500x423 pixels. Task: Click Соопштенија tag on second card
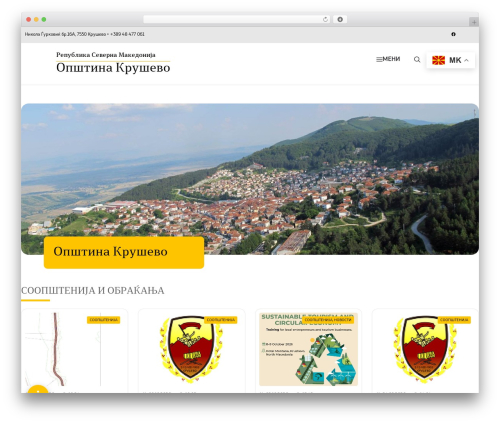(221, 320)
